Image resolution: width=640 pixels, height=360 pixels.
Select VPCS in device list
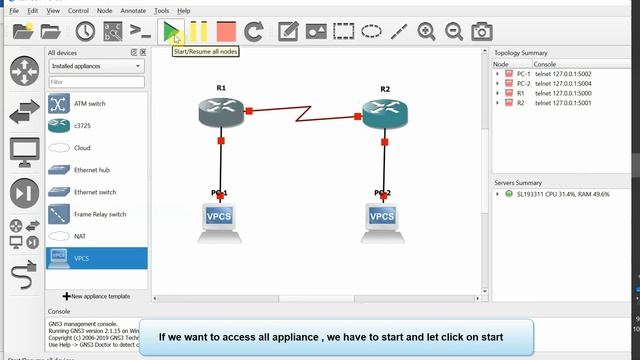point(96,258)
